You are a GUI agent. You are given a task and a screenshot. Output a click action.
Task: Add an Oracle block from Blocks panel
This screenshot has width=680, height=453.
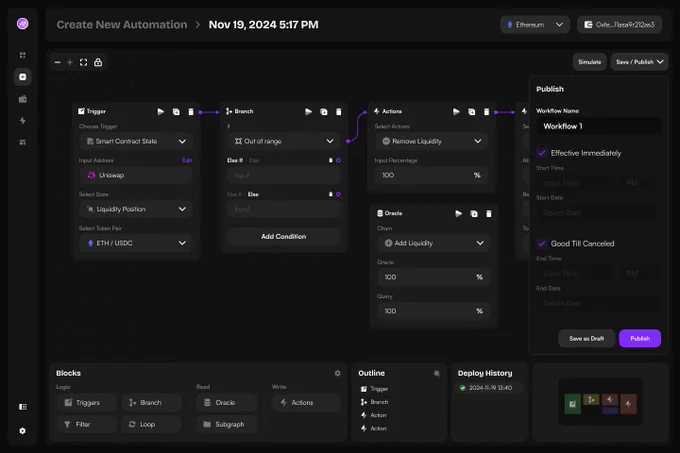[227, 403]
